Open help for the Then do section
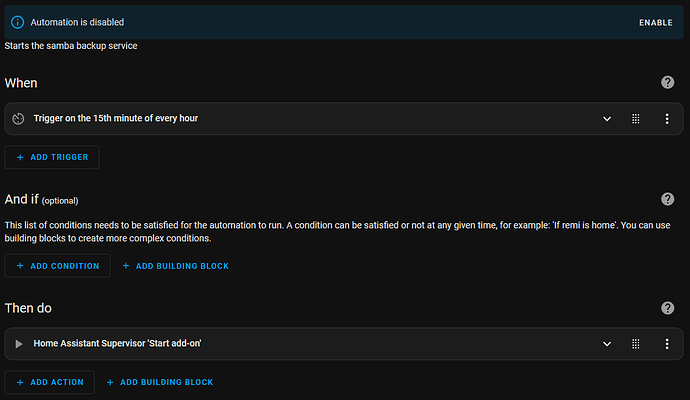 667,308
